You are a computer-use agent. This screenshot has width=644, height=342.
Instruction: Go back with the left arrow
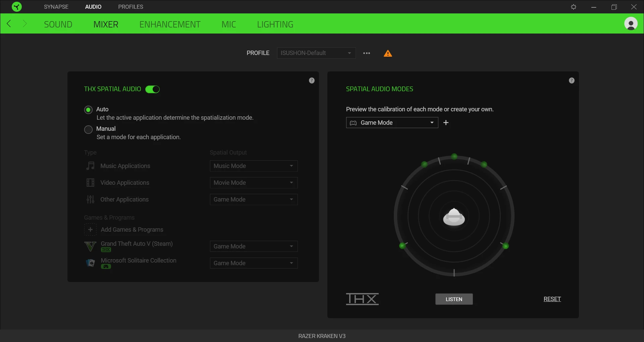click(x=9, y=23)
